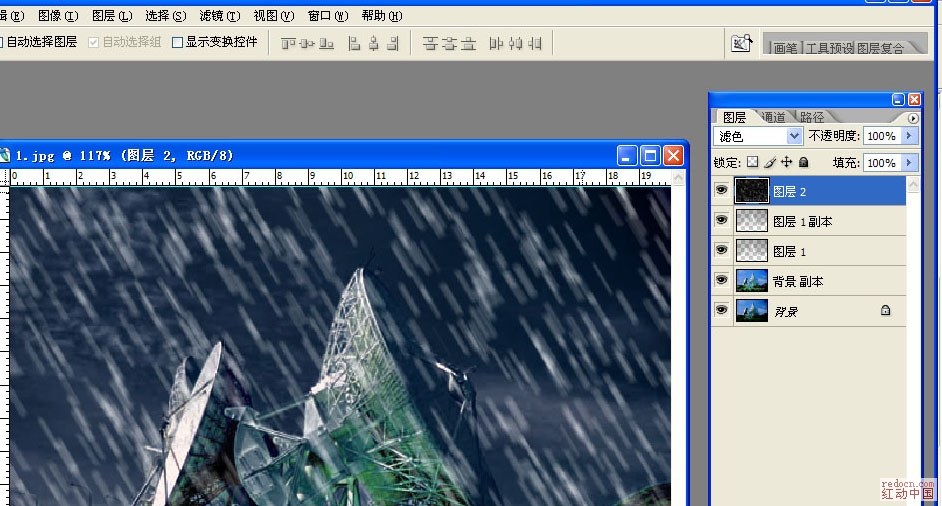
Task: Click align bottom edges icon
Action: pyautogui.click(x=326, y=43)
